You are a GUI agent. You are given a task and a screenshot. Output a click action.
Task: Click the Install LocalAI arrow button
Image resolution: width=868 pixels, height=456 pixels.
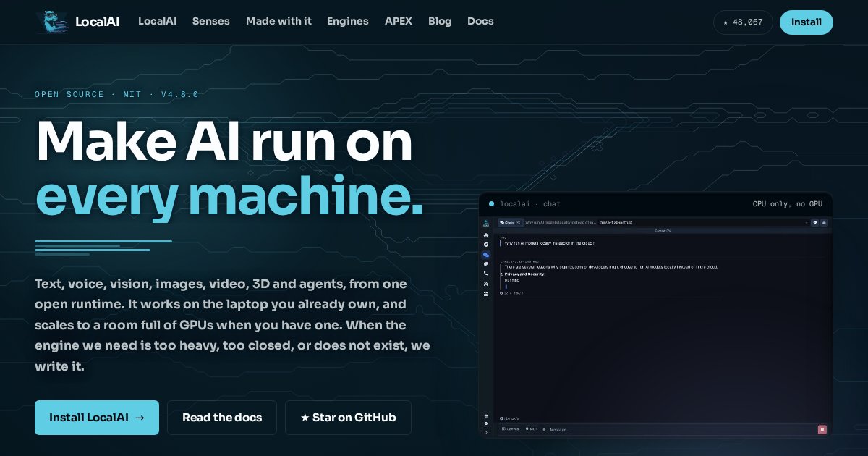(x=97, y=418)
